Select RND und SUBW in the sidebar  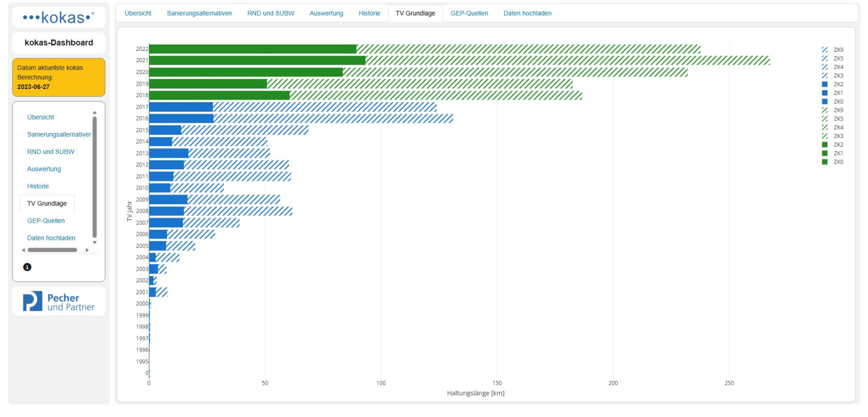[x=51, y=151]
